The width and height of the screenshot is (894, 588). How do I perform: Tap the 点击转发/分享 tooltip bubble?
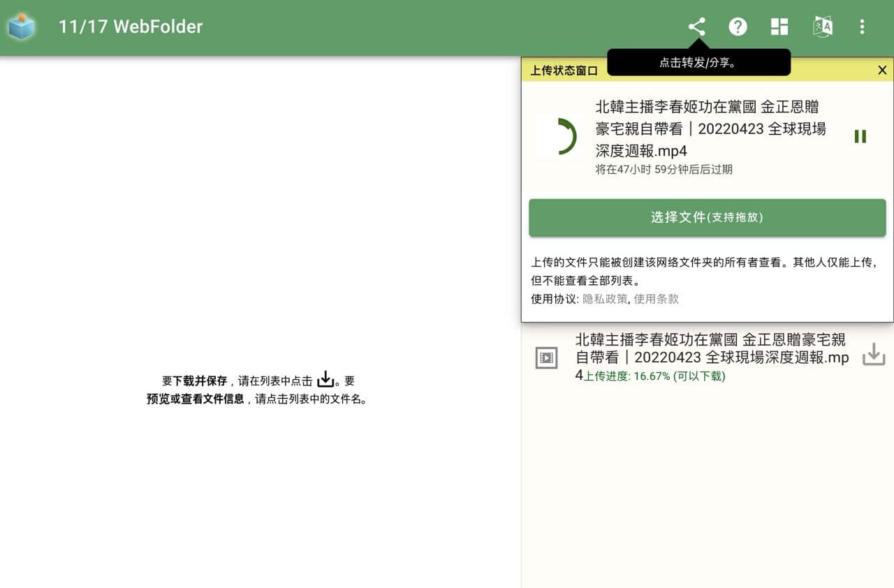pyautogui.click(x=698, y=62)
